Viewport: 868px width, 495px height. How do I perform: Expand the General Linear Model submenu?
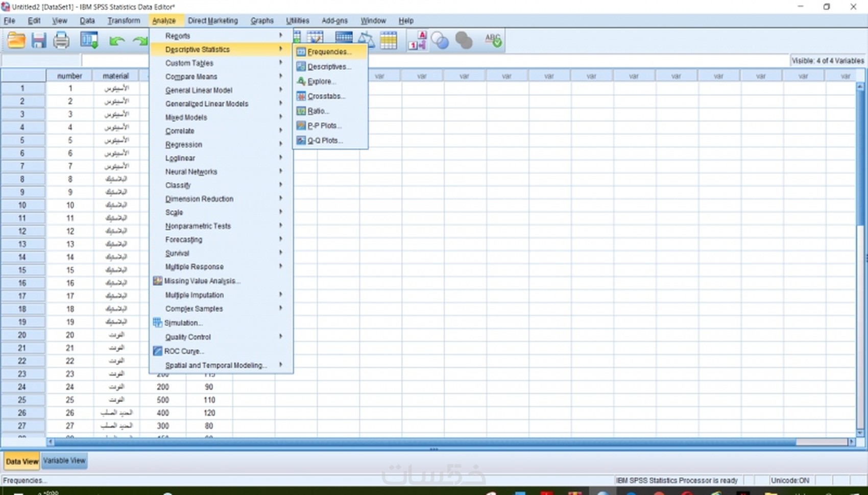221,90
